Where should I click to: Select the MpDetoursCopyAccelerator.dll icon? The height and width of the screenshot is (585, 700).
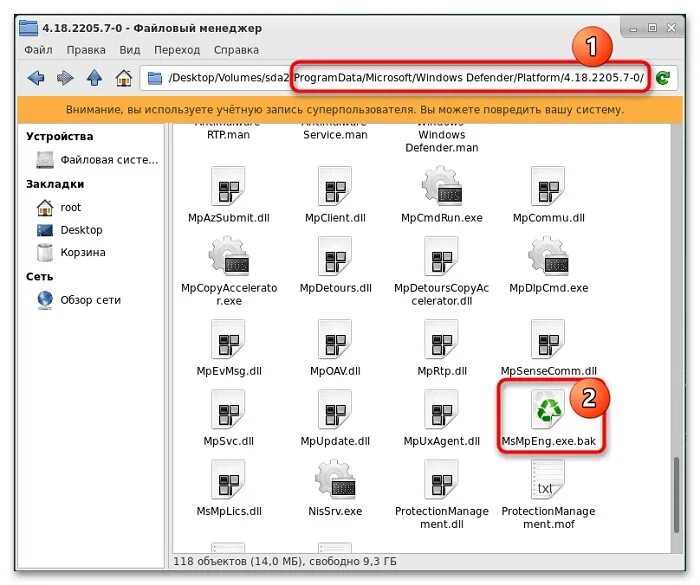[442, 256]
